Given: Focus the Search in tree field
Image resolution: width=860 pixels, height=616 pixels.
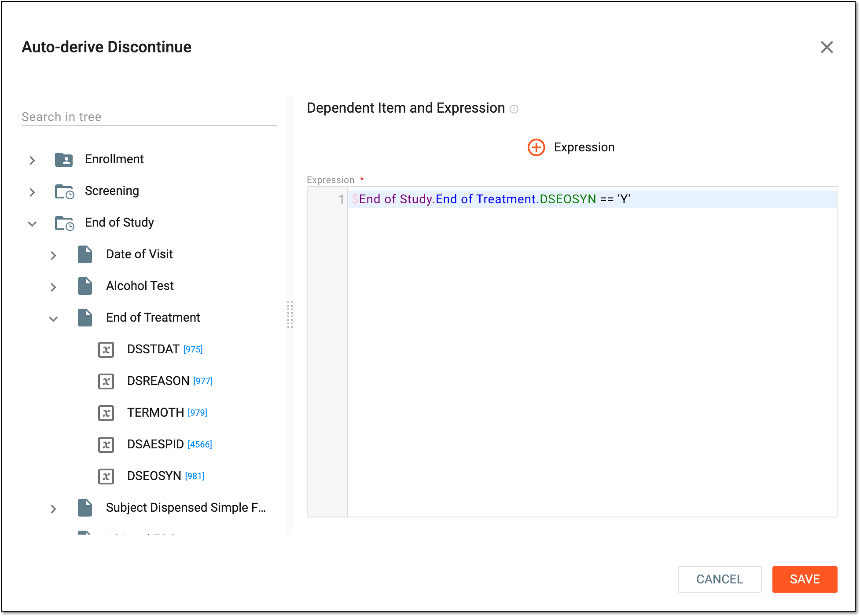Looking at the screenshot, I should point(149,117).
